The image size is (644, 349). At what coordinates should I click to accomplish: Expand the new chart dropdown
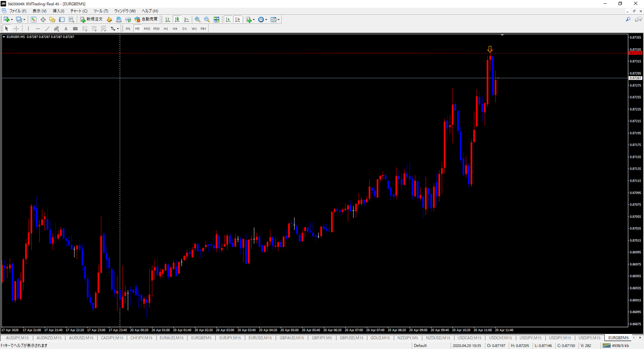pos(13,19)
